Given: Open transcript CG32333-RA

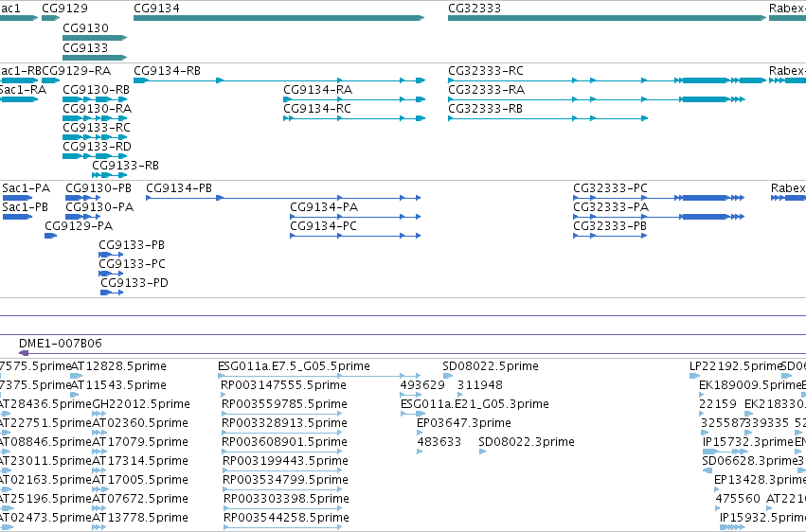Looking at the screenshot, I should (486, 90).
